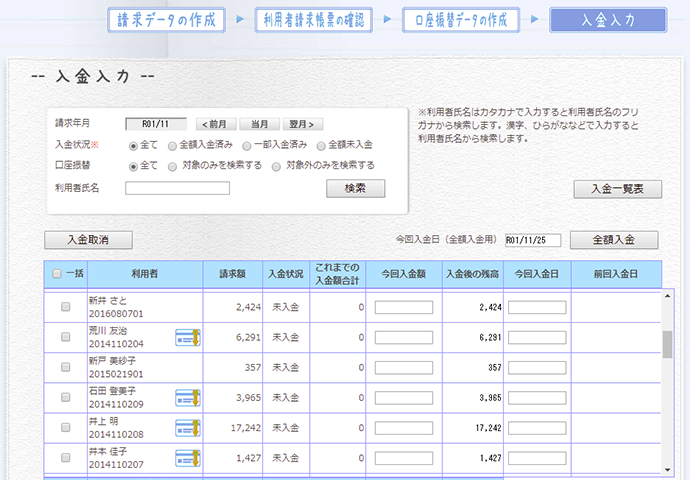Tick the 一括 select-all checkbox in header
The image size is (690, 480).
56,274
